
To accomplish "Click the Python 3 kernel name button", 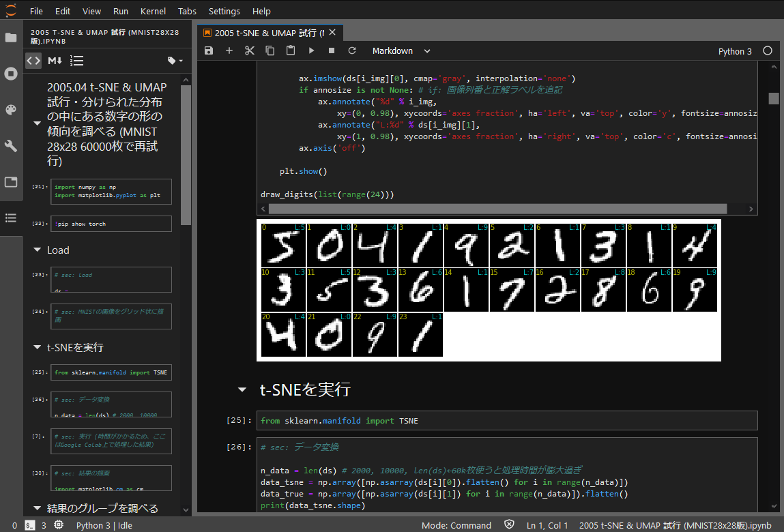I will click(x=735, y=51).
